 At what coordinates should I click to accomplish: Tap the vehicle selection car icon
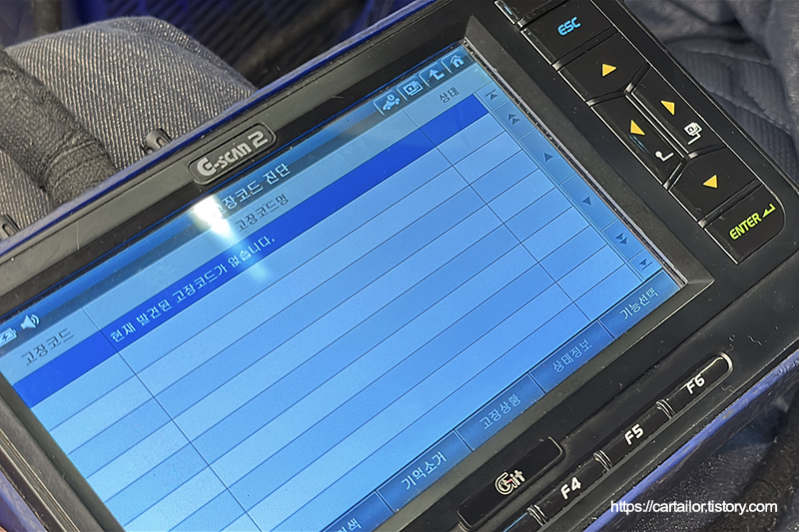click(x=390, y=102)
